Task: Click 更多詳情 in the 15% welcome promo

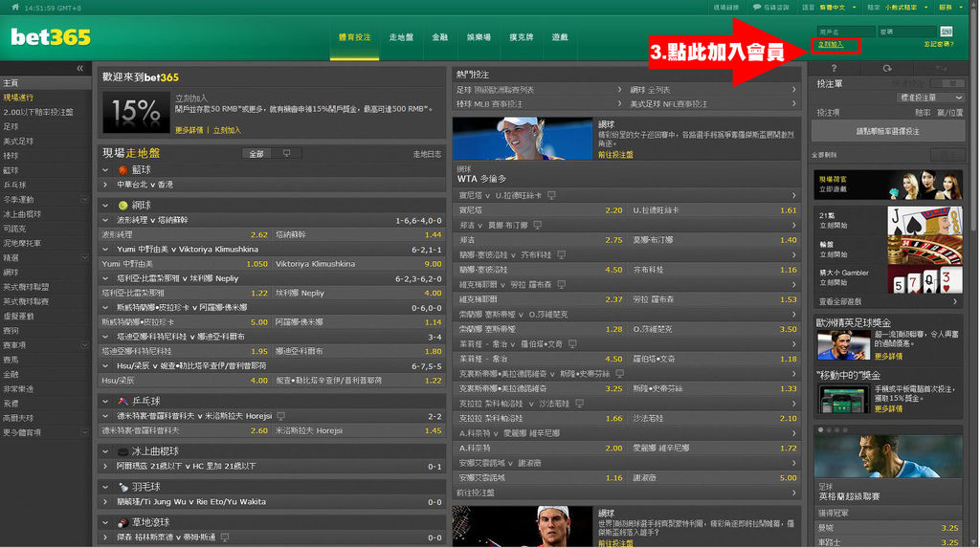Action: 189,131
